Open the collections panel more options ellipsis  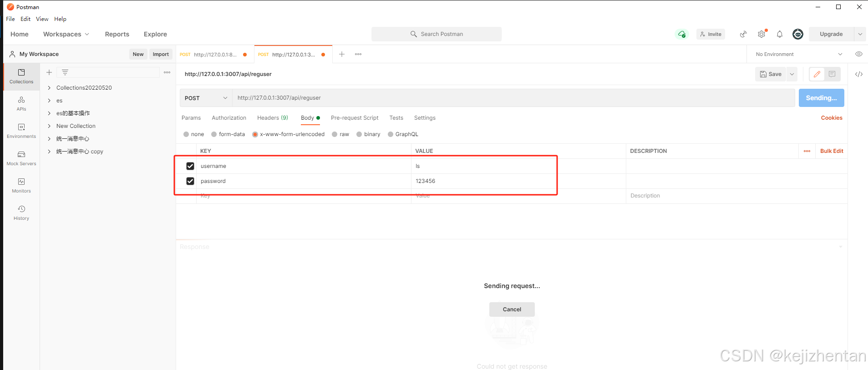click(167, 72)
